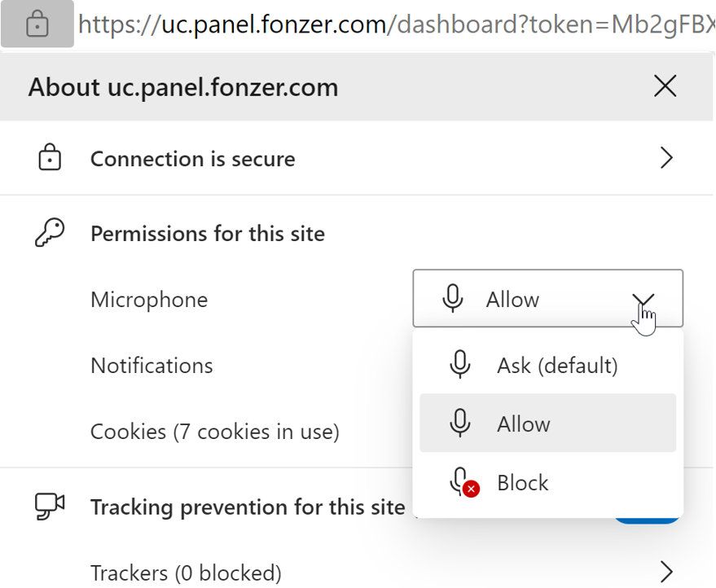Expand Connection is secure details chevron

click(x=666, y=159)
